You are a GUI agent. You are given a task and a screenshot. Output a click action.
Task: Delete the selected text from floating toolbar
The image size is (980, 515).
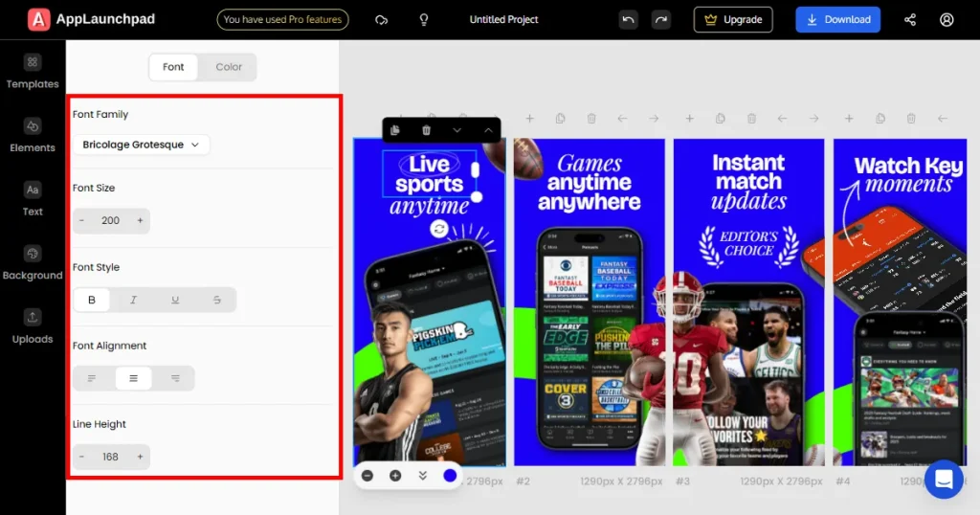(x=426, y=130)
